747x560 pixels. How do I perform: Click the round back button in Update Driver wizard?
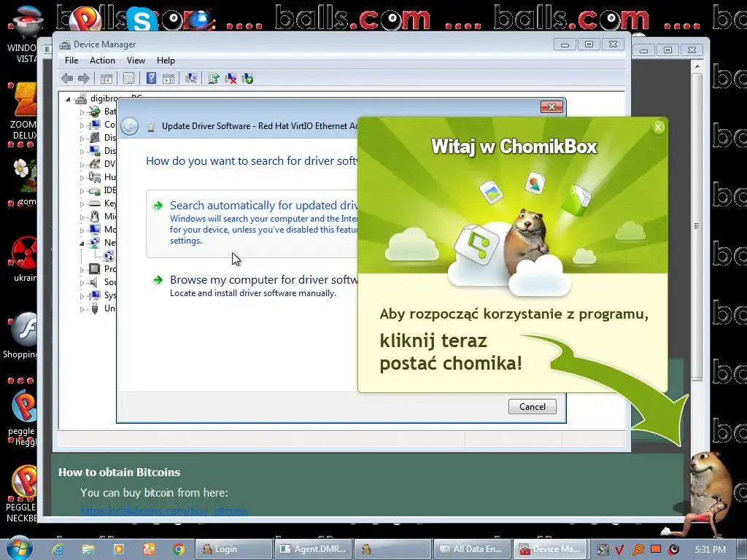click(x=130, y=127)
